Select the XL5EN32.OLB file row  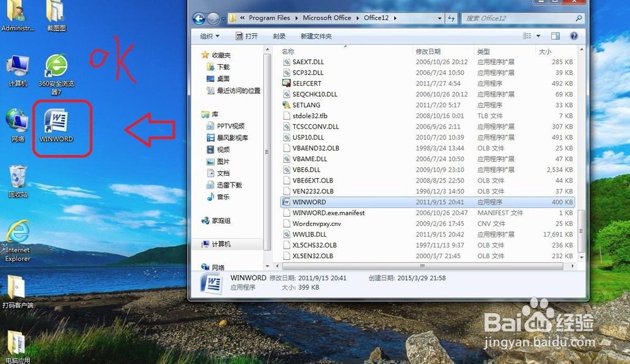point(428,256)
